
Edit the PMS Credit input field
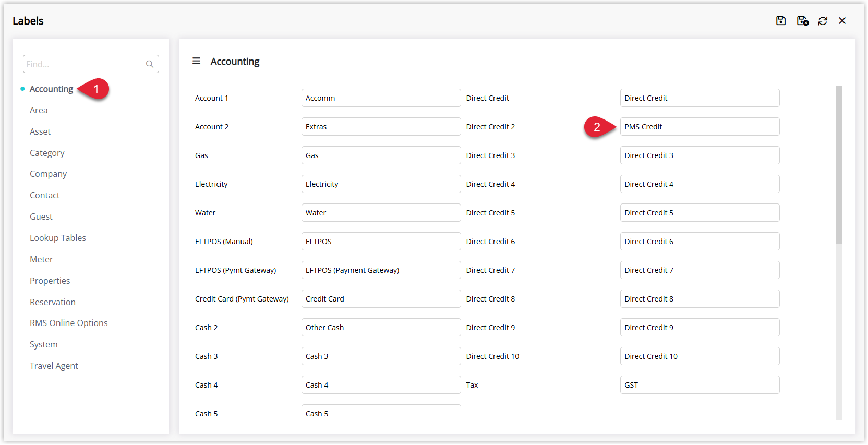pyautogui.click(x=700, y=127)
